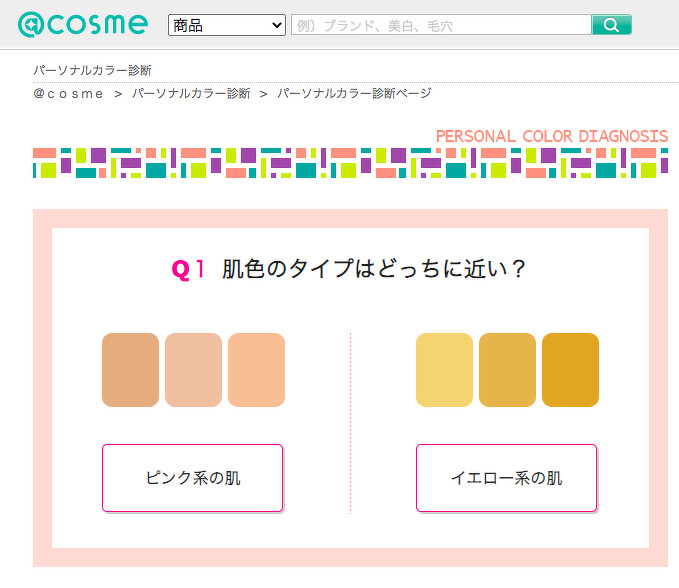The width and height of the screenshot is (679, 588).
Task: Select the pale beige middle pink-group swatch
Action: click(194, 370)
